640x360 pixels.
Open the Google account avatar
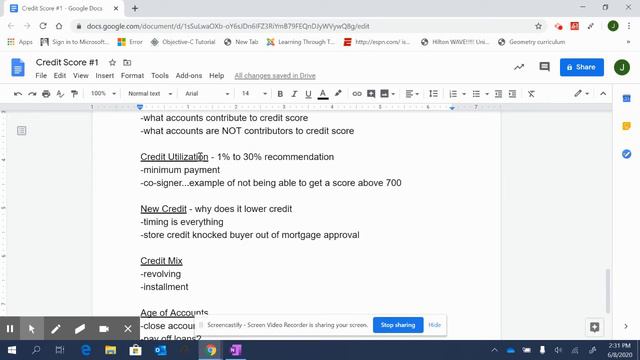coord(622,67)
